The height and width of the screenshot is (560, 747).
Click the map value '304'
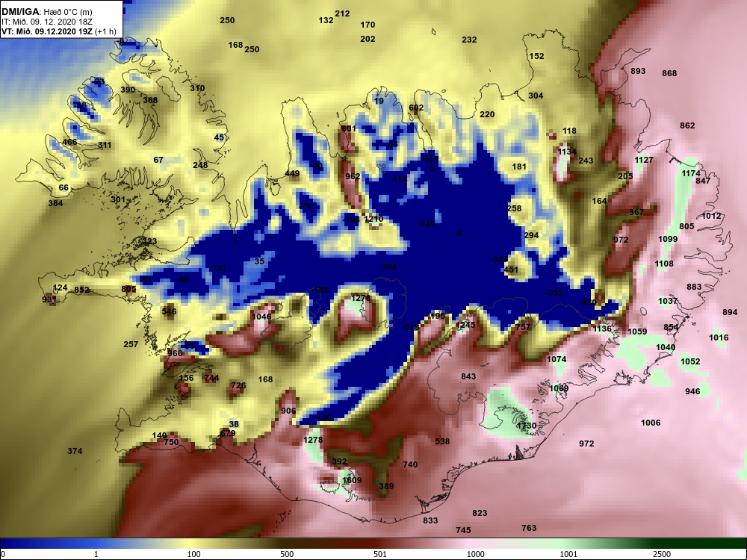pos(536,96)
